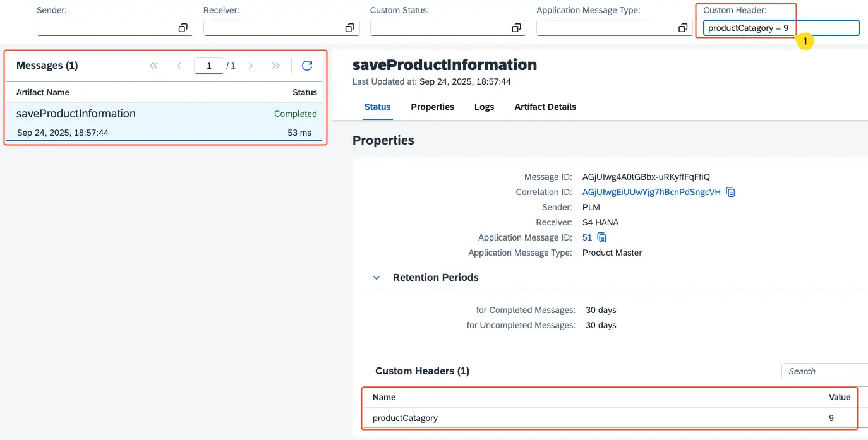Open value help icon in Sender field
Screen dimensions: 868x440
point(183,28)
